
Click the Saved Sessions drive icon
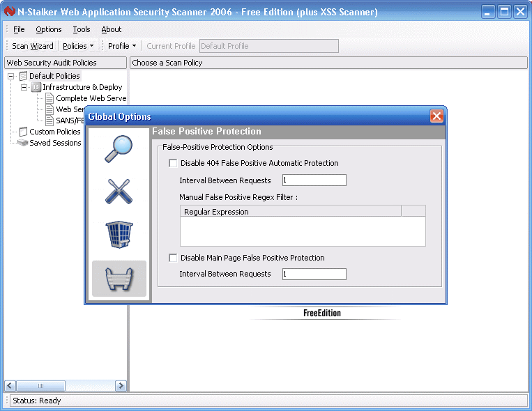[x=23, y=143]
